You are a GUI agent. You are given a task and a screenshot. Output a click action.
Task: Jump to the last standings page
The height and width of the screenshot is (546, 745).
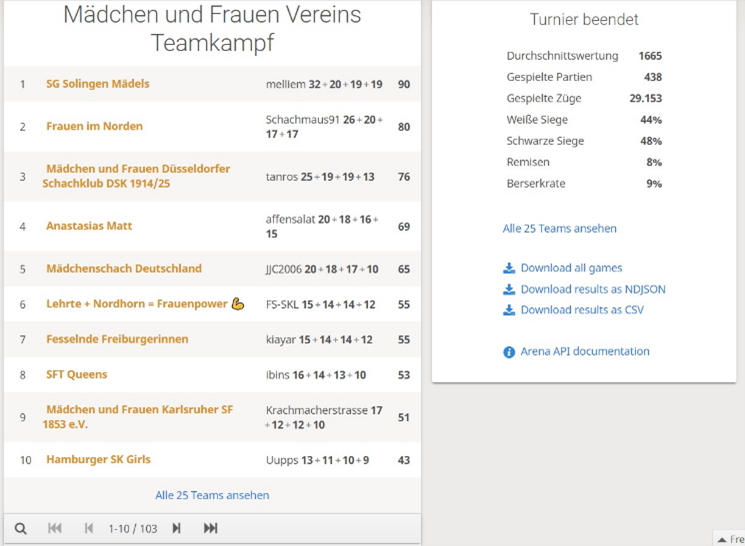(210, 528)
